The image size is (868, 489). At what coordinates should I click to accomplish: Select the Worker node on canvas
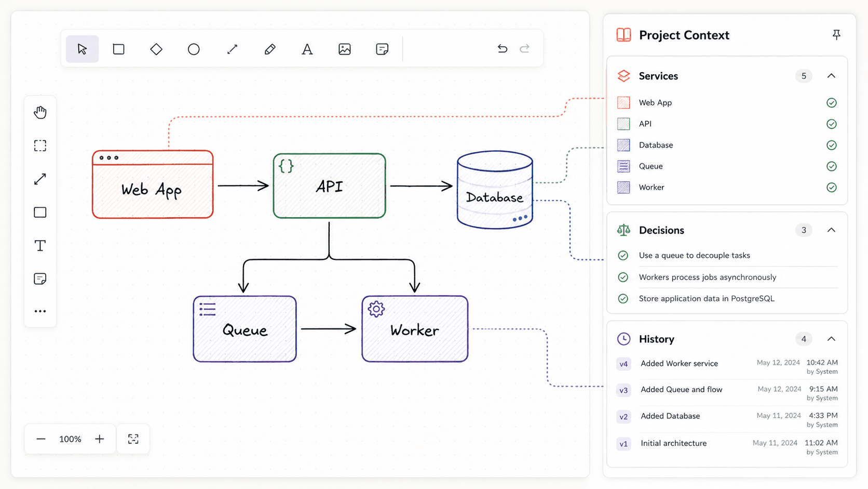[415, 329]
